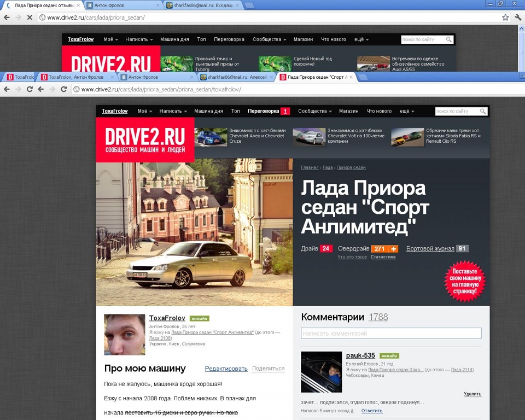Expand 'Сообщества' menu in front window
This screenshot has width=525, height=420.
click(315, 111)
